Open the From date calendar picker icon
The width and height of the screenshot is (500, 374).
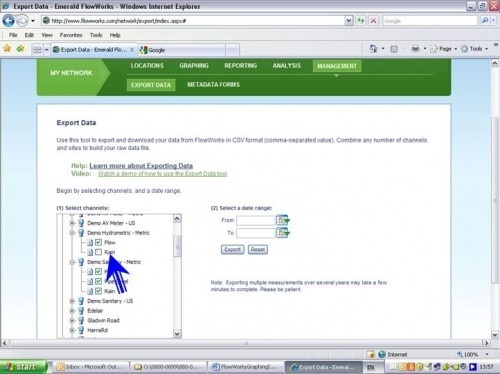[283, 220]
